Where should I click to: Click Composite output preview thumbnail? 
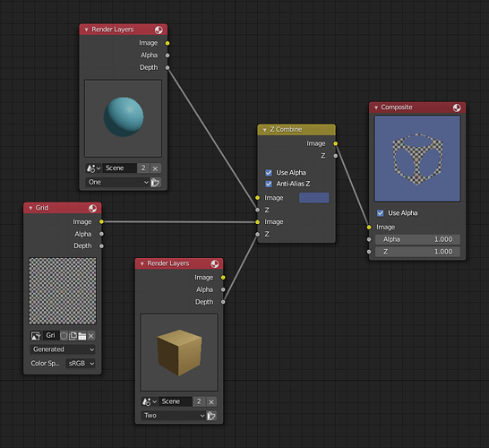(417, 159)
